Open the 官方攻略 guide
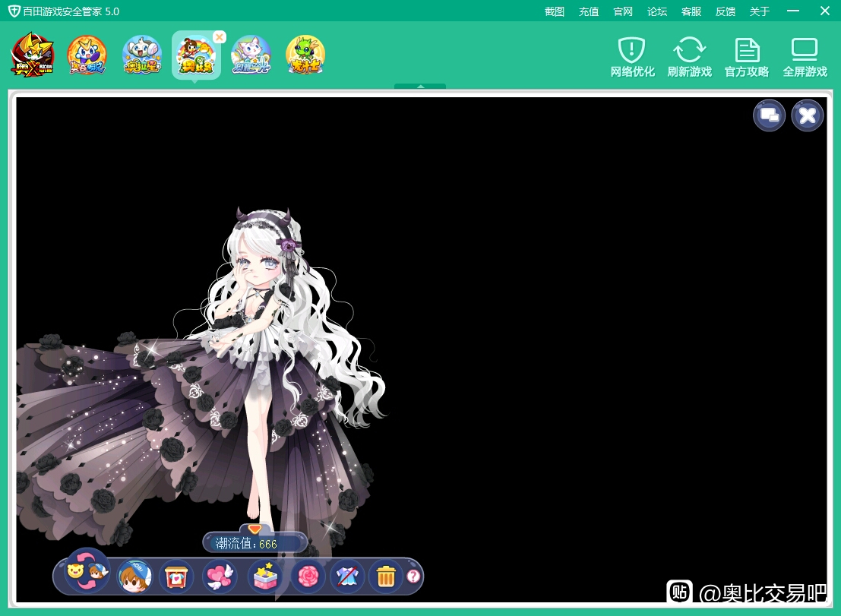841x616 pixels. [747, 58]
